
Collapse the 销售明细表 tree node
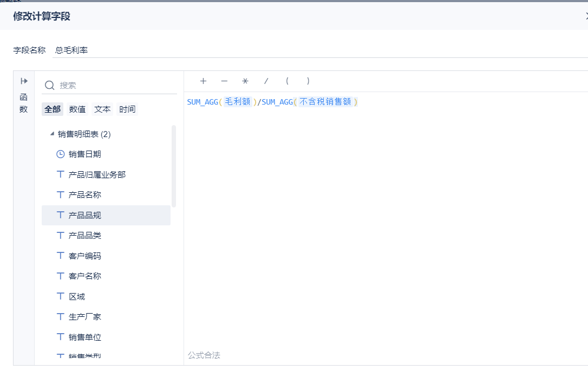click(x=52, y=134)
